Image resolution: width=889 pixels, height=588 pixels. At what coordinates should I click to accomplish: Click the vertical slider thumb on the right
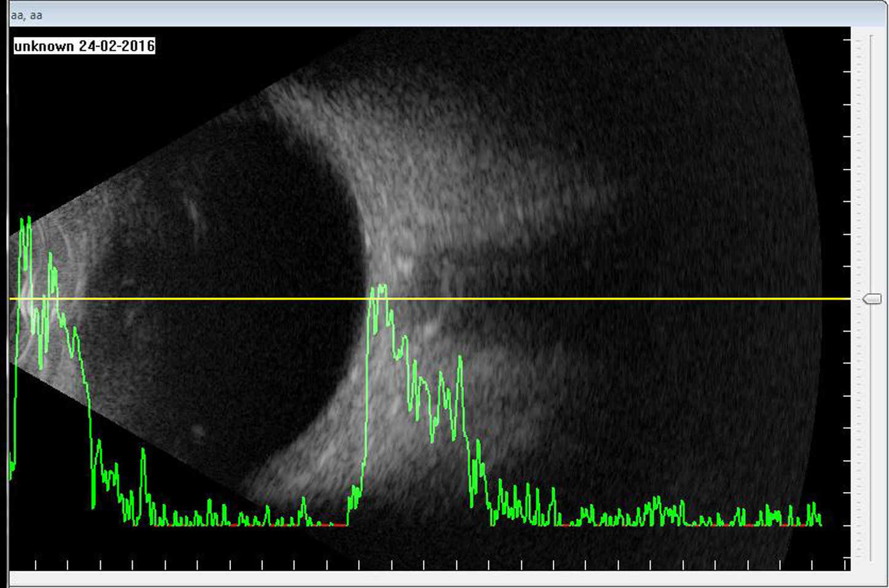tap(871, 299)
